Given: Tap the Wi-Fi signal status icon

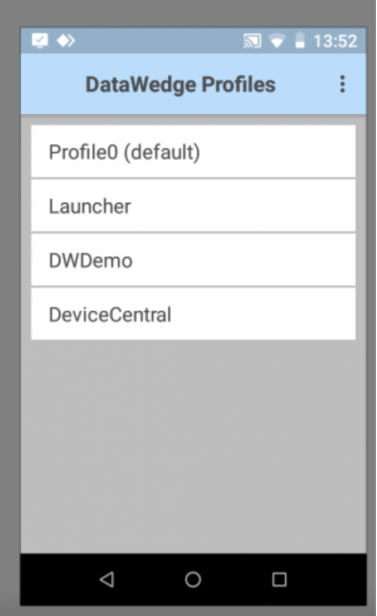Looking at the screenshot, I should tap(277, 41).
